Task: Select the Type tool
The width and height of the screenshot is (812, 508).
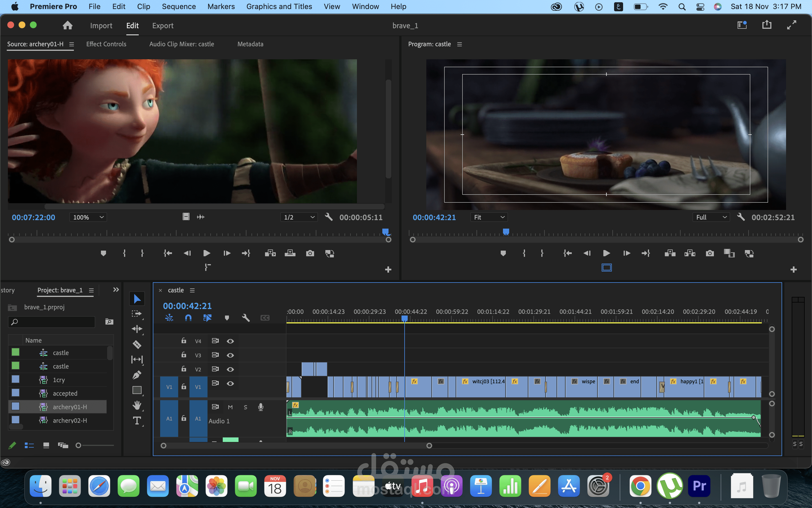Action: (x=137, y=421)
